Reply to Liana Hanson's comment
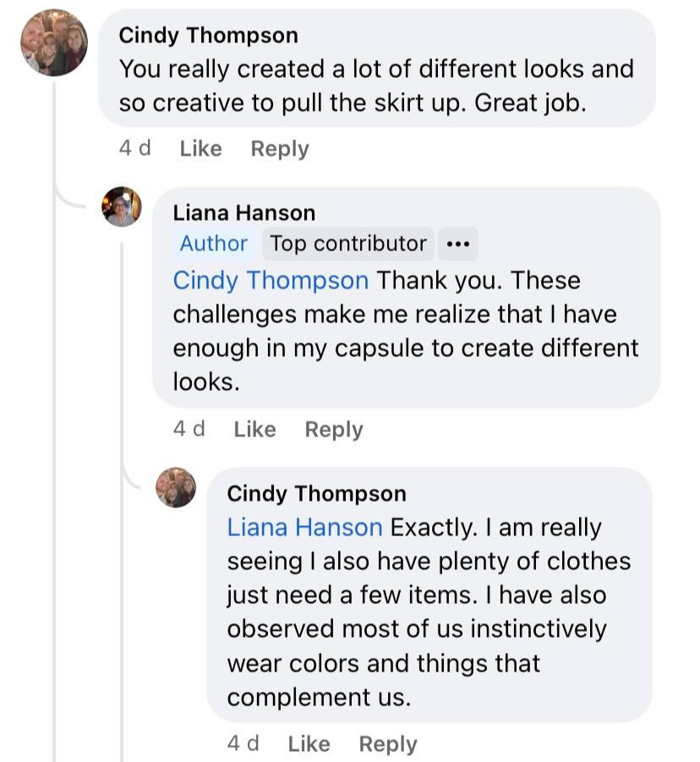Viewport: 700px width, 762px height. [334, 430]
